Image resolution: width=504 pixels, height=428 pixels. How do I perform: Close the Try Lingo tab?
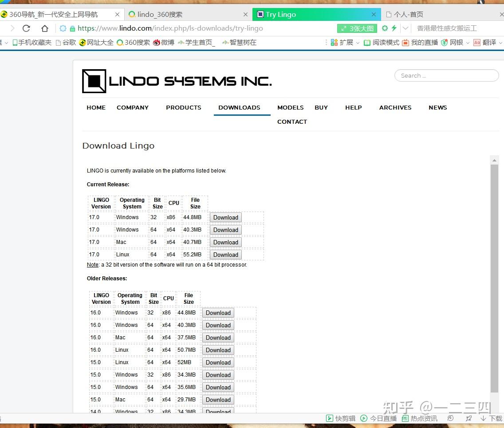(x=374, y=15)
